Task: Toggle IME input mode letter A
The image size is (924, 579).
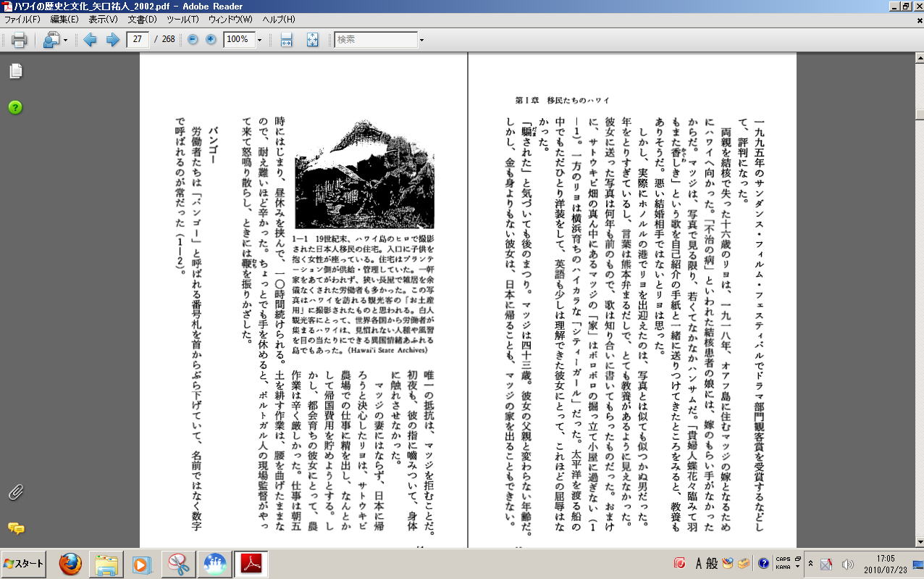Action: click(x=700, y=563)
